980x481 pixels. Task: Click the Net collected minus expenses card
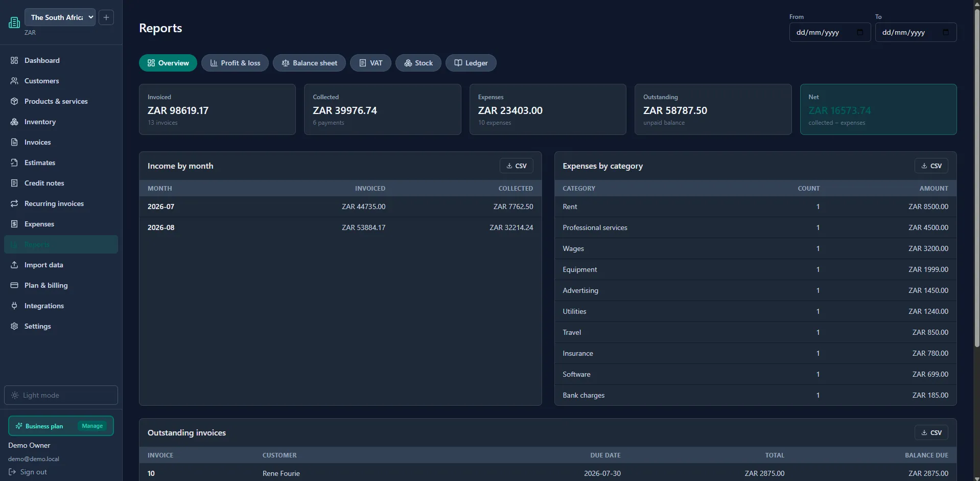pos(878,109)
